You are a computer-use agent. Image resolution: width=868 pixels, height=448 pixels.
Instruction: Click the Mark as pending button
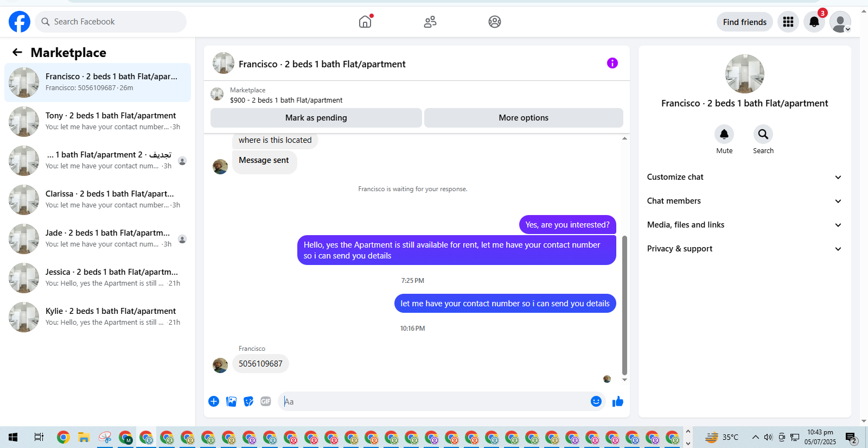tap(316, 118)
